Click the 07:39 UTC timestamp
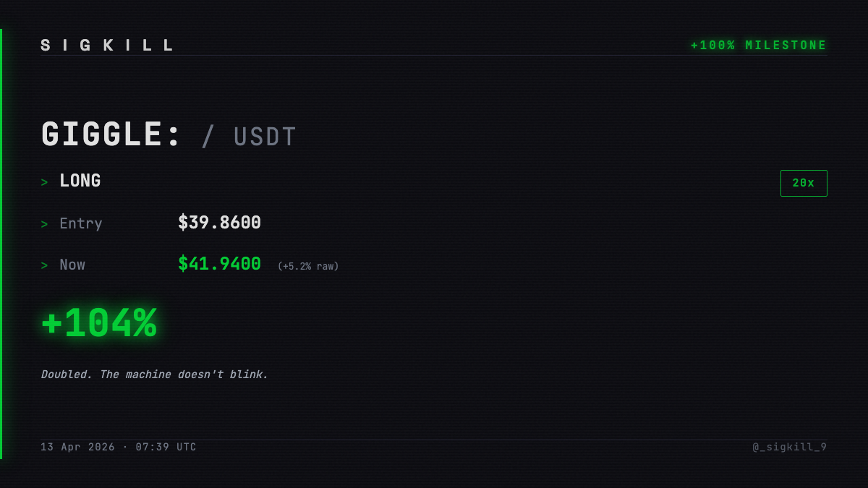 (166, 447)
